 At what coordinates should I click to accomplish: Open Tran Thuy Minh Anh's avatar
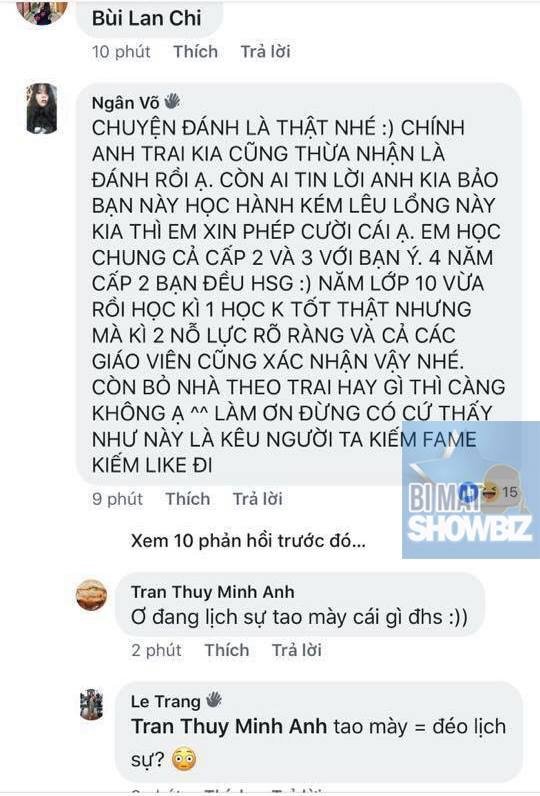(x=91, y=594)
